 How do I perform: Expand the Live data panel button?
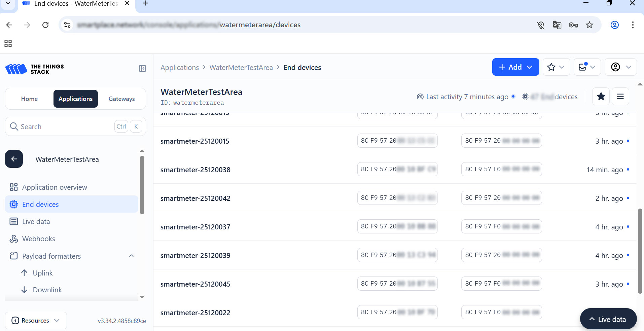(608, 319)
